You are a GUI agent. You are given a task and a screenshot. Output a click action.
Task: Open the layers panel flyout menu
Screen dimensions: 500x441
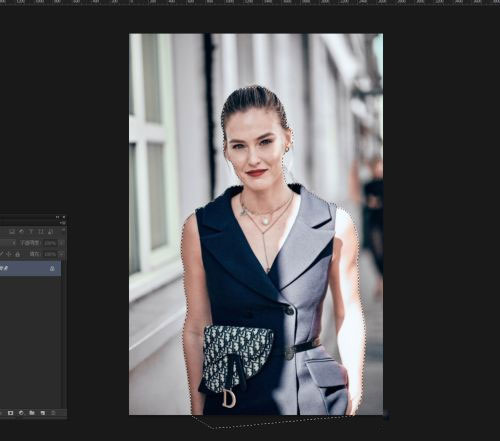(63, 223)
